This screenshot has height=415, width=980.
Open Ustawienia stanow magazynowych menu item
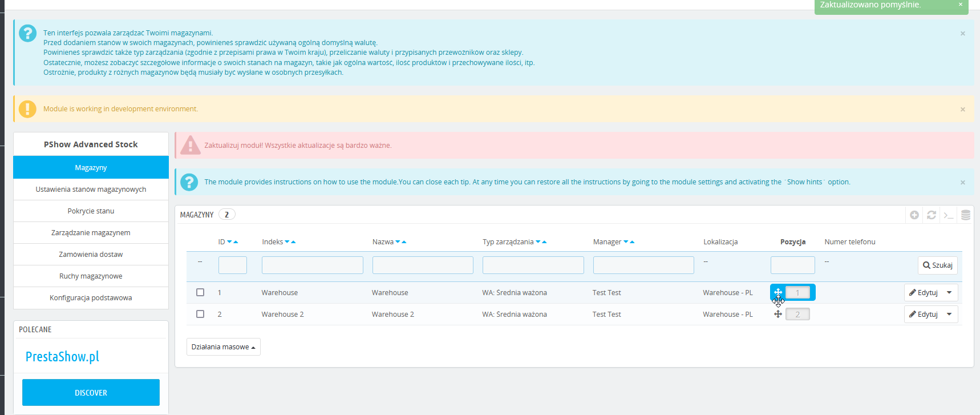point(91,190)
